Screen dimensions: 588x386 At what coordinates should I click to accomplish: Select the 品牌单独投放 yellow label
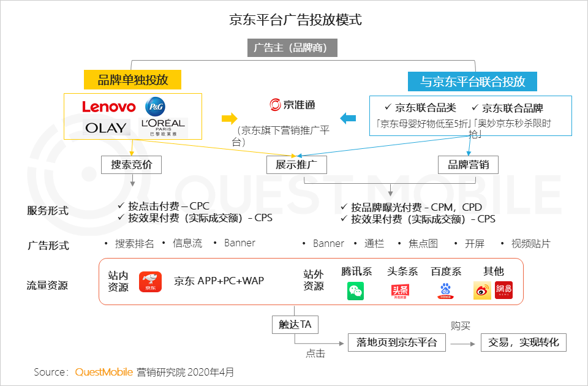[x=133, y=80]
